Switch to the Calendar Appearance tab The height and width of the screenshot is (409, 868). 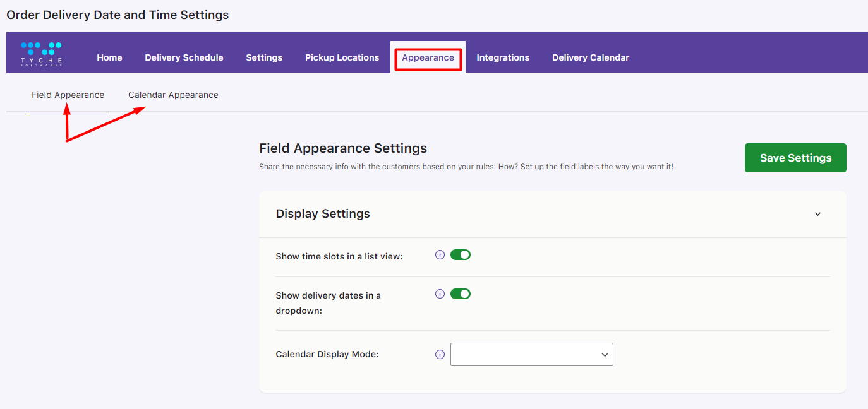pyautogui.click(x=172, y=95)
